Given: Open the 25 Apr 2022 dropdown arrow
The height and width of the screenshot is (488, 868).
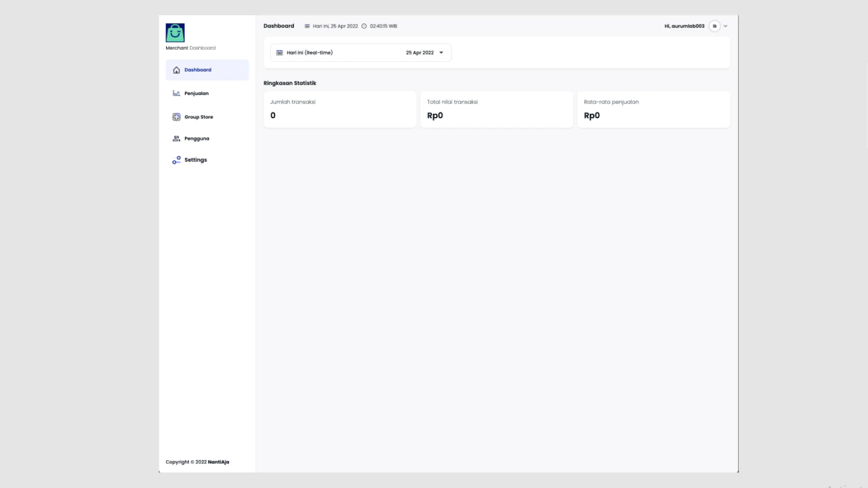Looking at the screenshot, I should coord(441,53).
